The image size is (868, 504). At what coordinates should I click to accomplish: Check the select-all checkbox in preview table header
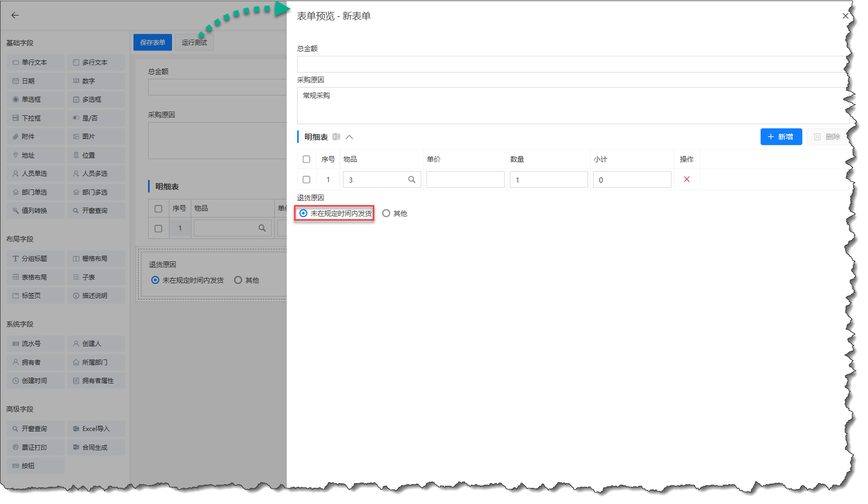tap(307, 159)
